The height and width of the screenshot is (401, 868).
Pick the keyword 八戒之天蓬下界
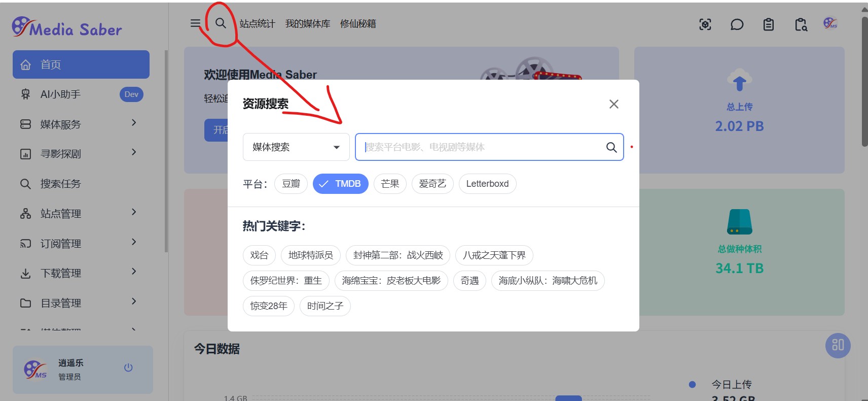point(494,255)
